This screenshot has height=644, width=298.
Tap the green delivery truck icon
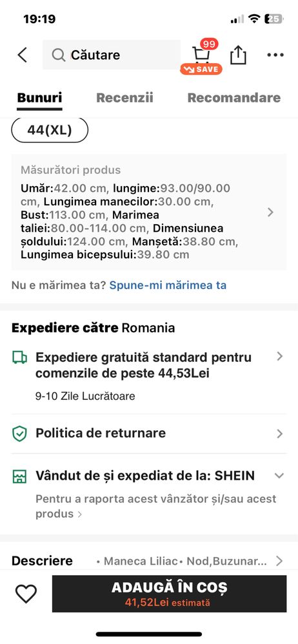pos(20,357)
